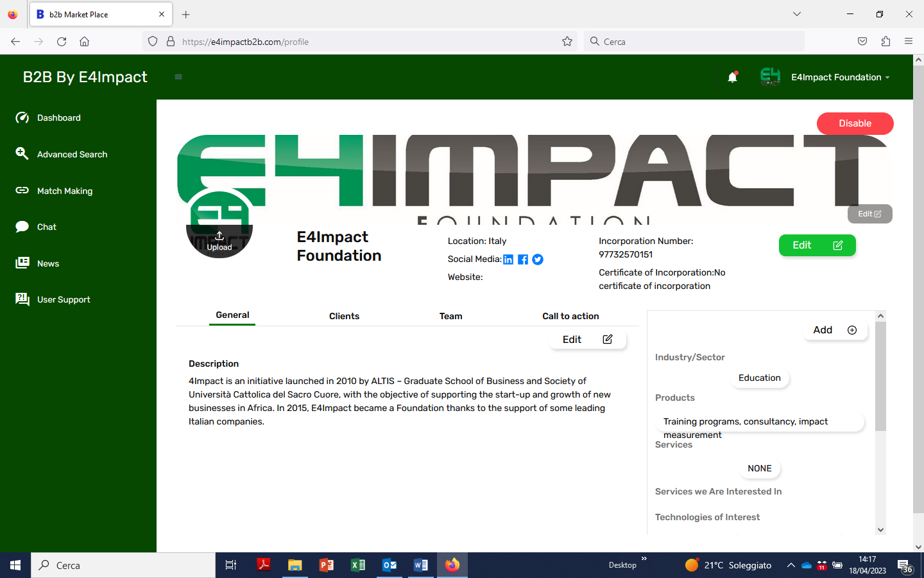Click the side panel scrollbar thumb
The image size is (924, 578).
[x=880, y=376]
